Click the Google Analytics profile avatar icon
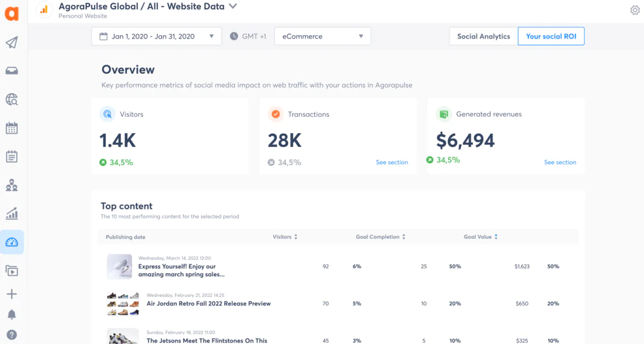Screen dimensions: 644x344 (x=44, y=10)
